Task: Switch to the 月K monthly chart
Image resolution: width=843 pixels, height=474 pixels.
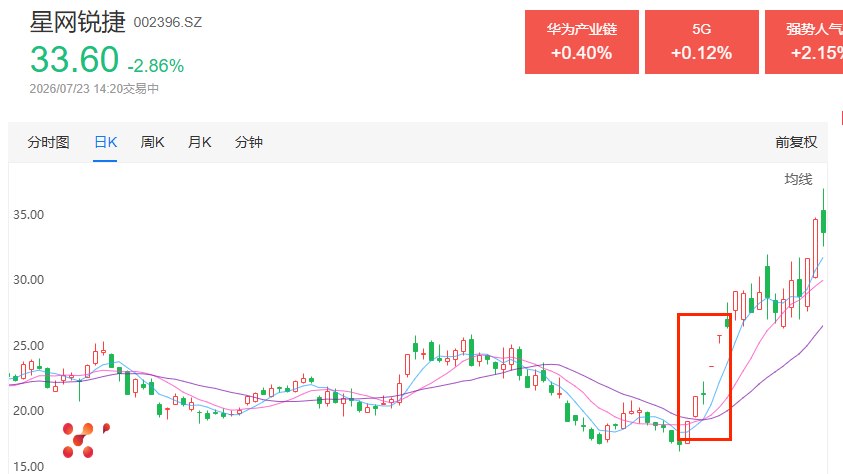Action: tap(199, 142)
